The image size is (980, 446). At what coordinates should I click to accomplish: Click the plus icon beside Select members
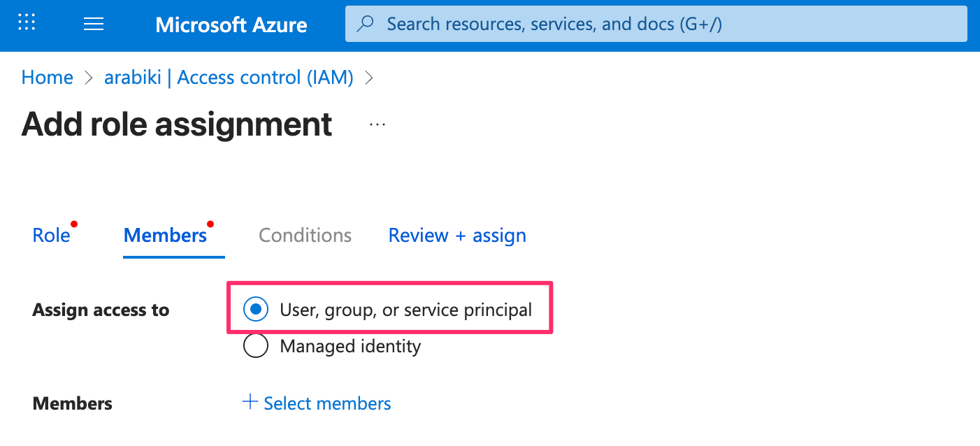[250, 402]
